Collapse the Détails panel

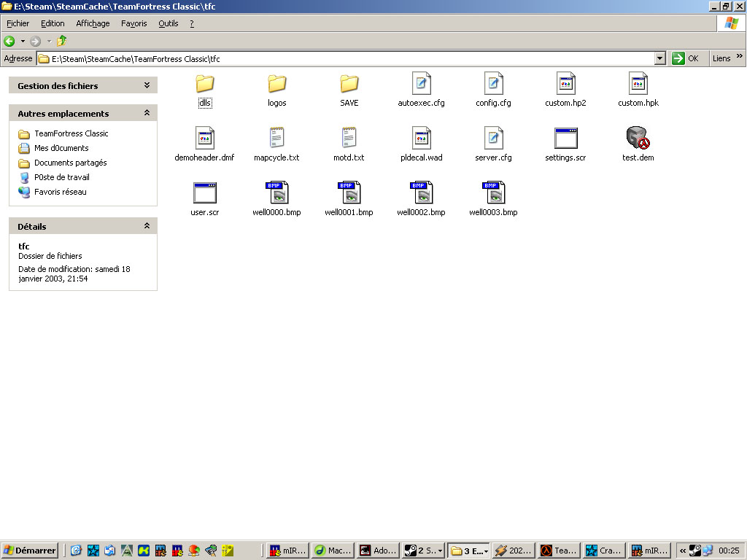147,226
